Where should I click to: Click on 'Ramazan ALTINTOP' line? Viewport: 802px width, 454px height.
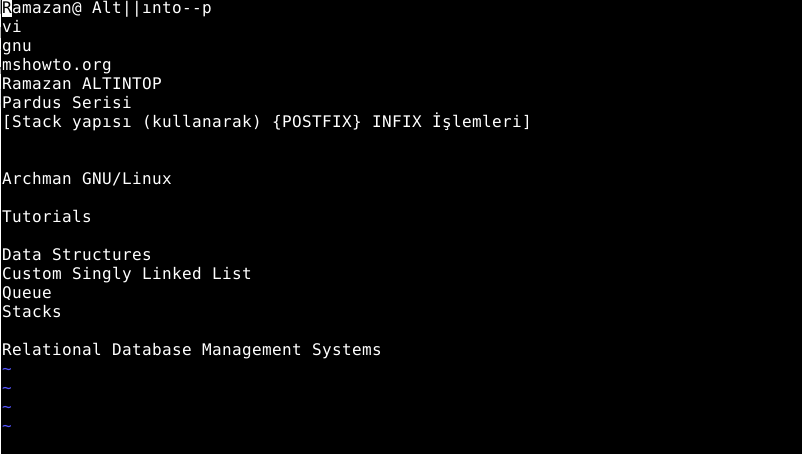pyautogui.click(x=82, y=83)
